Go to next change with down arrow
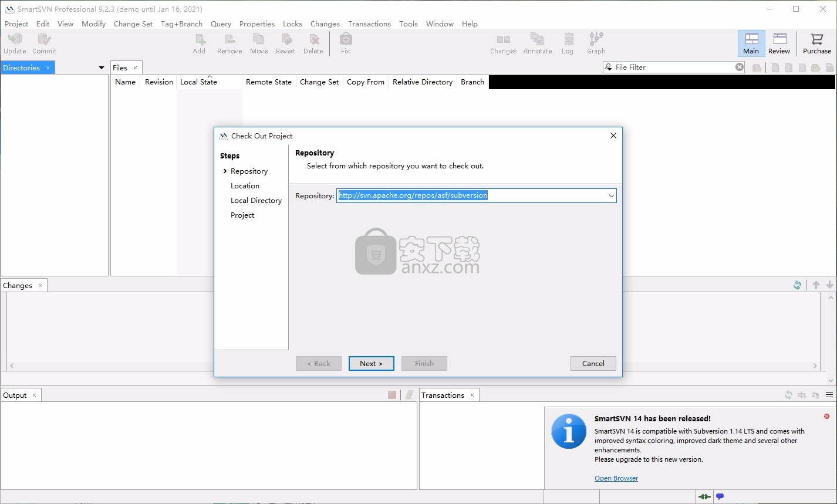The image size is (837, 504). click(x=829, y=285)
